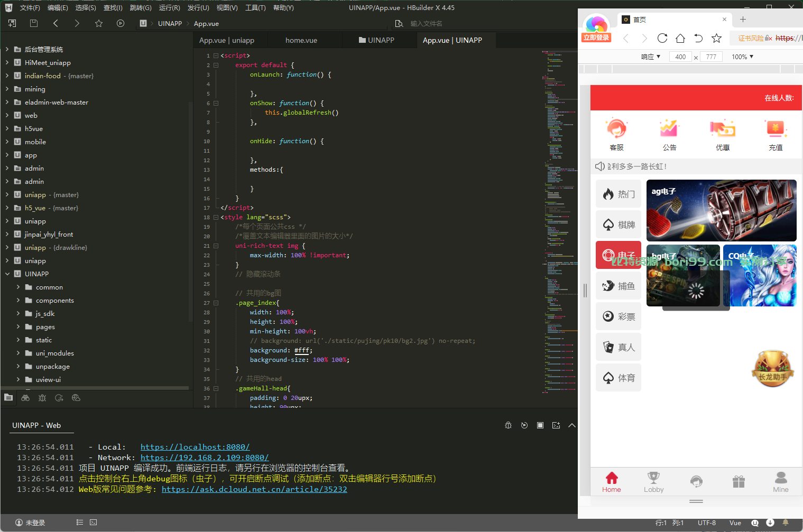Click the console debug bug icon

[x=509, y=425]
